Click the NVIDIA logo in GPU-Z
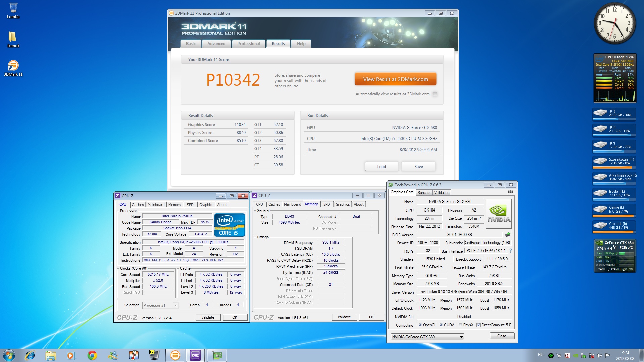The image size is (644, 362). point(499,214)
